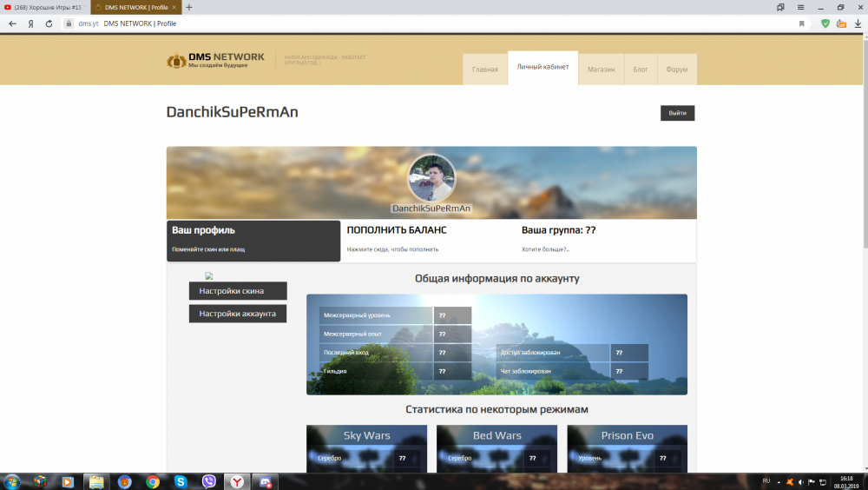Image resolution: width=868 pixels, height=490 pixels.
Task: Open the Форум navigation tab
Action: (677, 70)
